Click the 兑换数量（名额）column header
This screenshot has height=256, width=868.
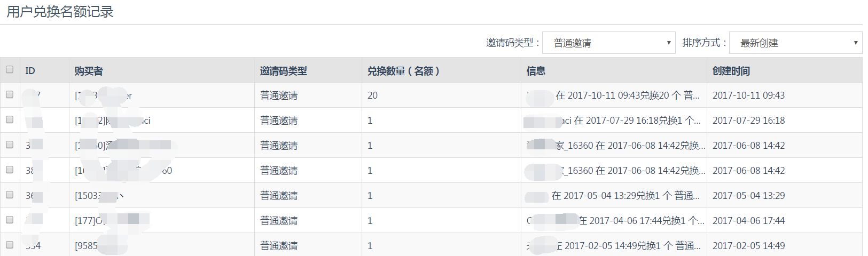[x=404, y=71]
